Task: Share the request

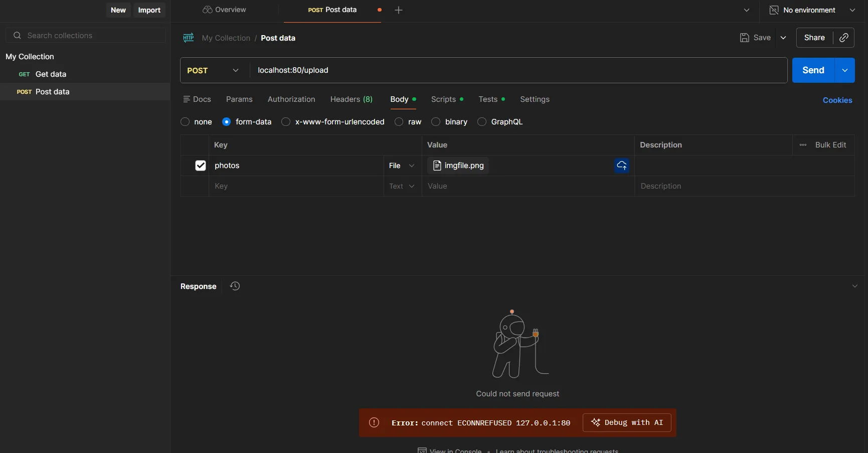Action: point(814,38)
